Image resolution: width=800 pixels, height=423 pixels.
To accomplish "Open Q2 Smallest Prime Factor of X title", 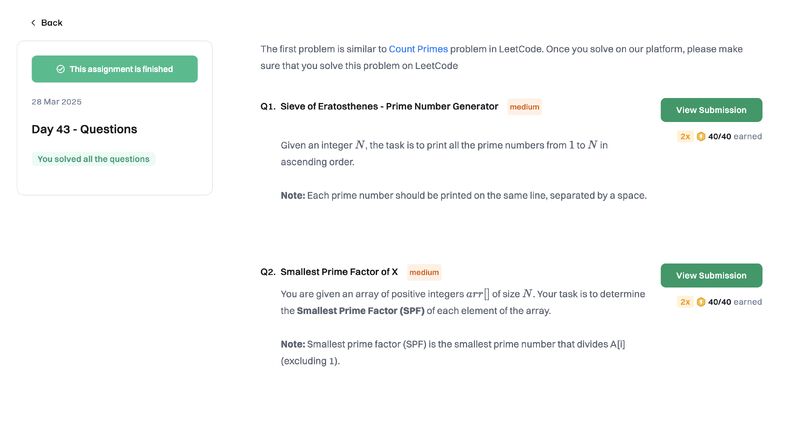I will coord(339,271).
